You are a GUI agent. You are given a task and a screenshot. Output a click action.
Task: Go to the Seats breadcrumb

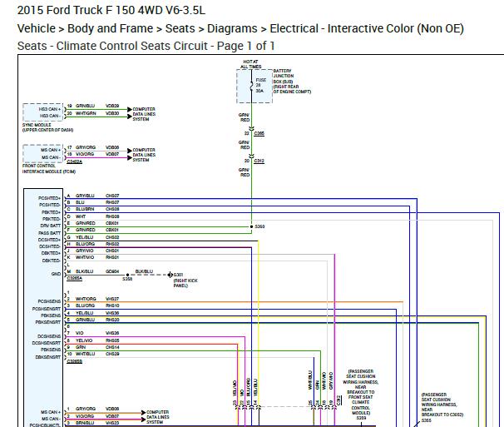coord(180,28)
